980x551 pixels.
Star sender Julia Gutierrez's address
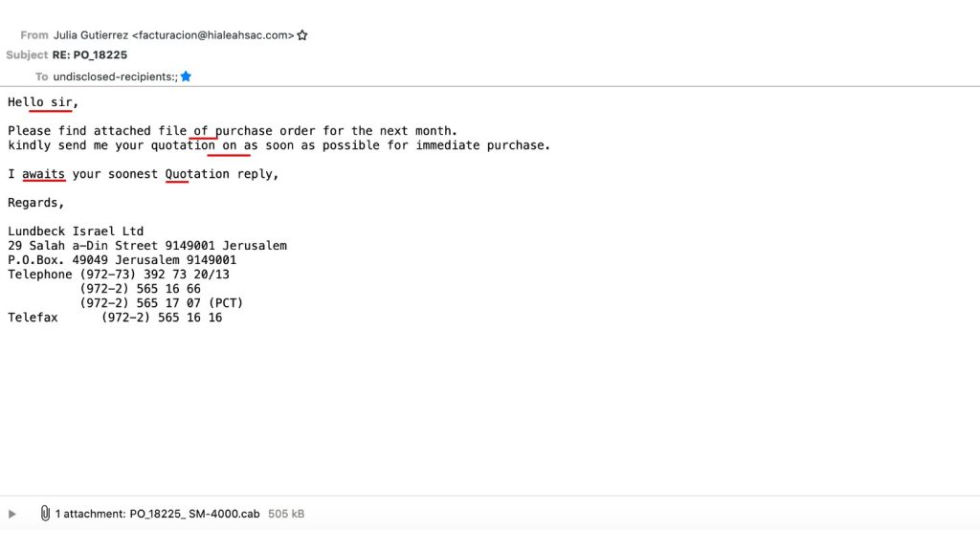[x=302, y=35]
